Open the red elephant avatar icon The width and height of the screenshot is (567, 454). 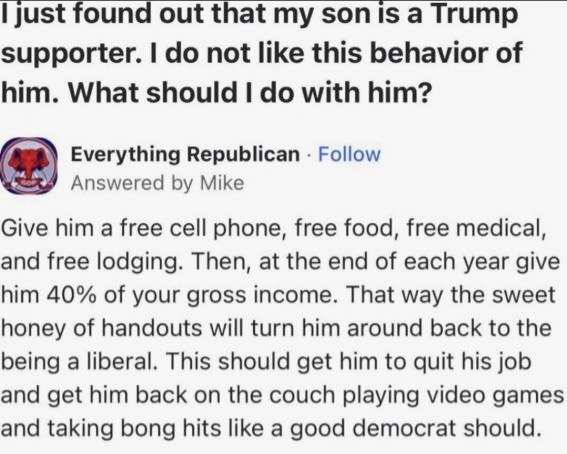(30, 166)
